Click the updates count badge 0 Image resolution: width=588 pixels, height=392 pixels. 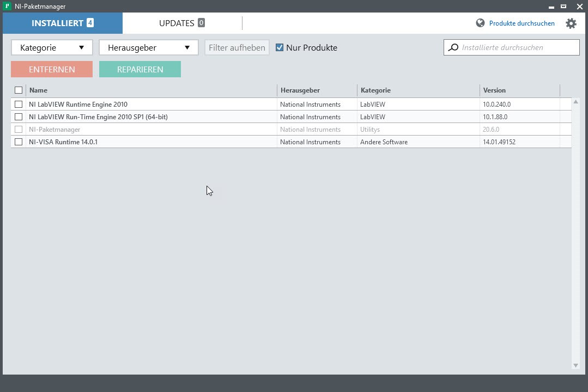(x=201, y=23)
